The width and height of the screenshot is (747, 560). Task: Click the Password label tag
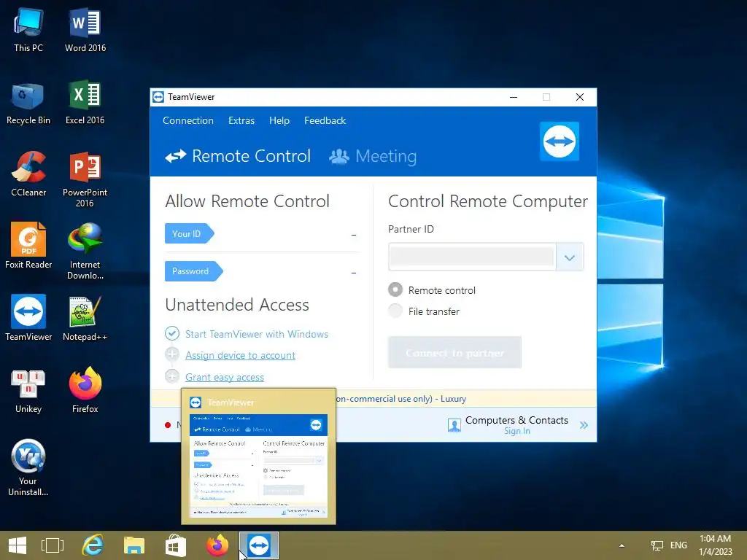pyautogui.click(x=193, y=271)
